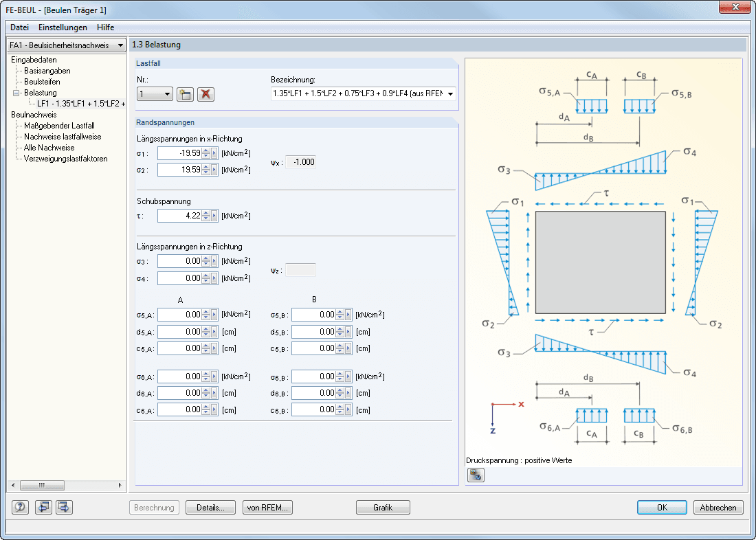This screenshot has width=756, height=540.
Task: Click the σ5,B value field
Action: pyautogui.click(x=313, y=315)
